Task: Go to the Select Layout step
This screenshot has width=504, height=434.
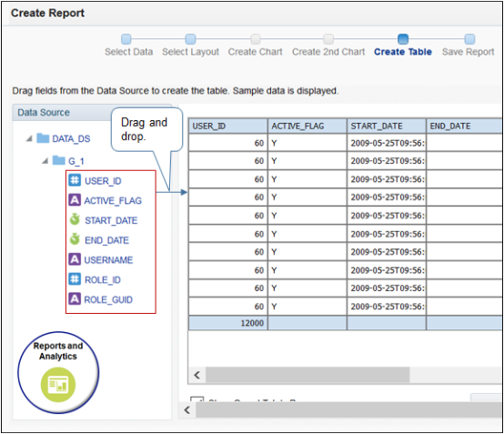Action: 191,39
